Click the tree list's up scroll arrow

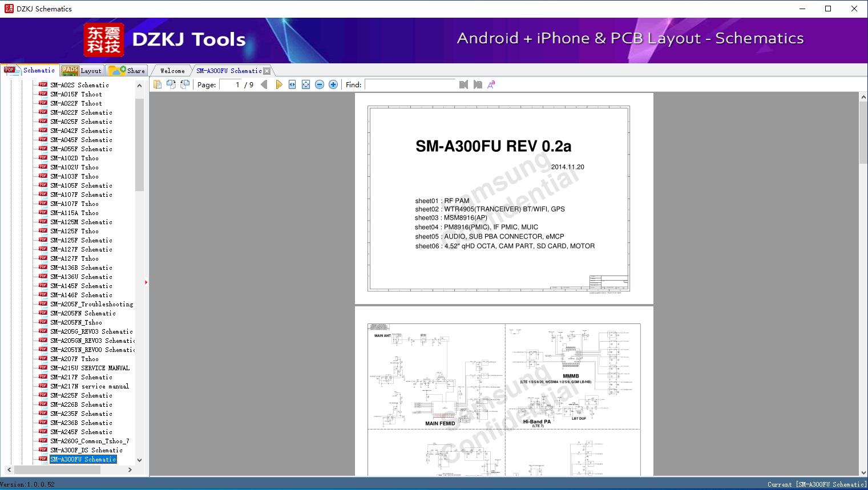coord(139,86)
